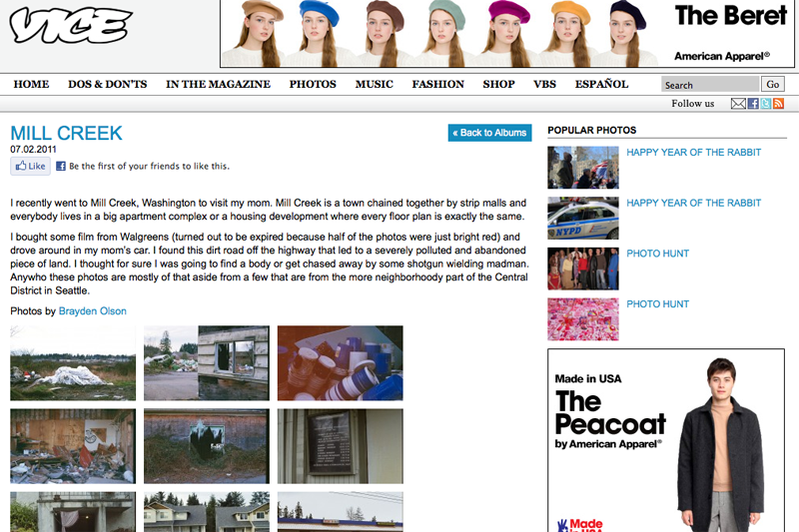The width and height of the screenshot is (799, 532).
Task: Click The Beret American Apparel banner
Action: 507,34
